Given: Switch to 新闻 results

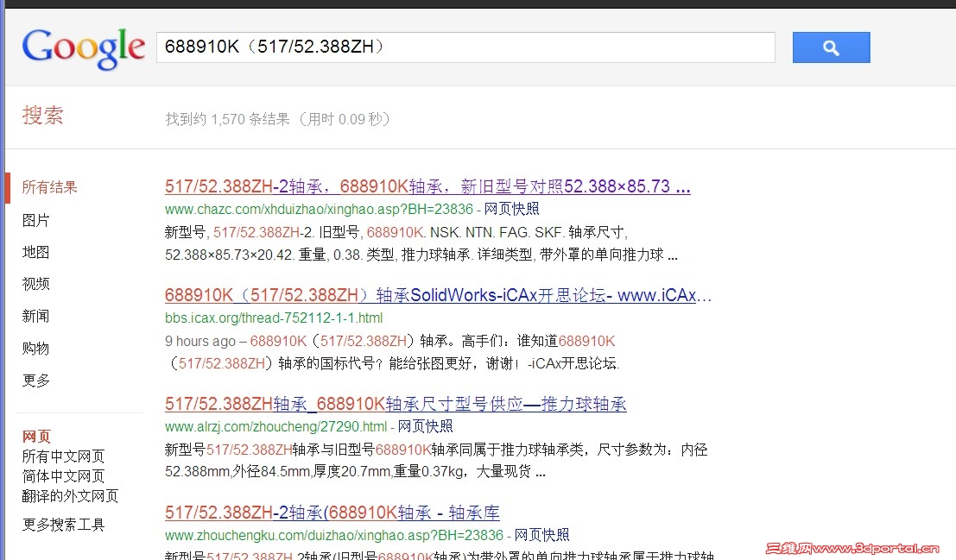Looking at the screenshot, I should pyautogui.click(x=35, y=316).
